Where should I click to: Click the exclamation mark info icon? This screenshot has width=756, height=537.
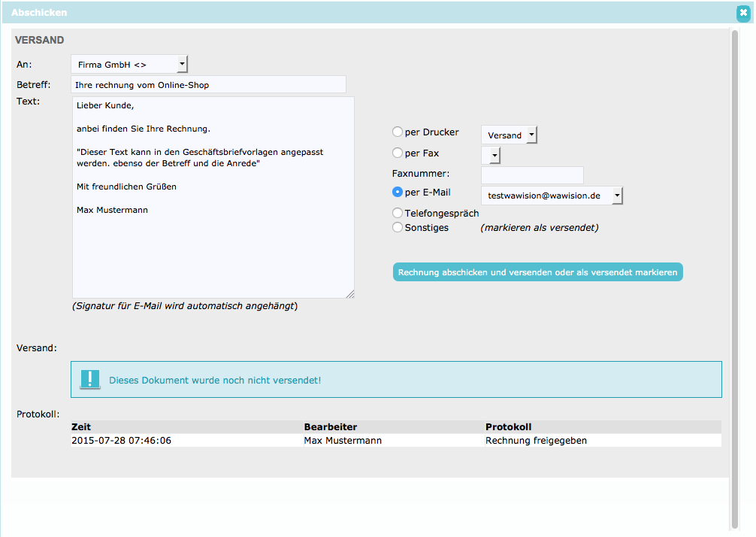90,379
